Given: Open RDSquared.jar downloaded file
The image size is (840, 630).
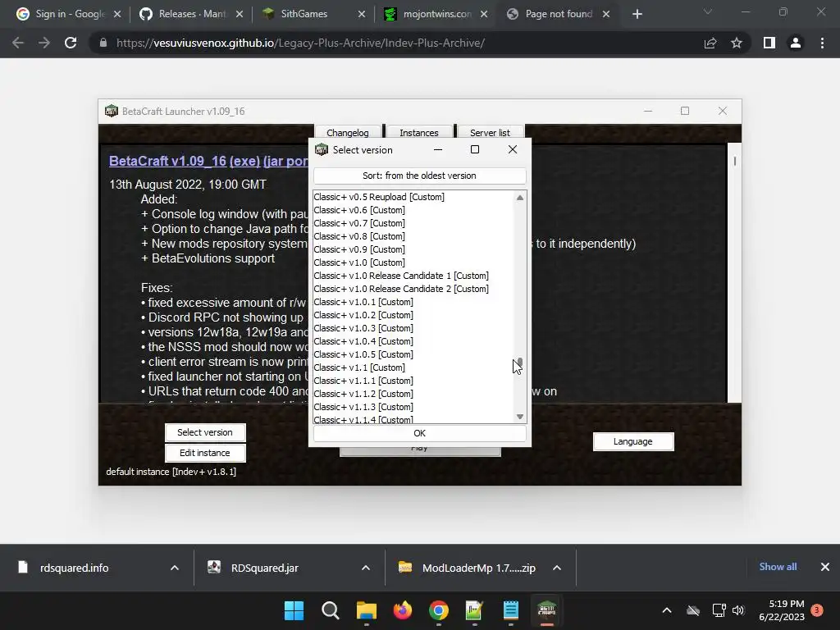Looking at the screenshot, I should pos(265,568).
